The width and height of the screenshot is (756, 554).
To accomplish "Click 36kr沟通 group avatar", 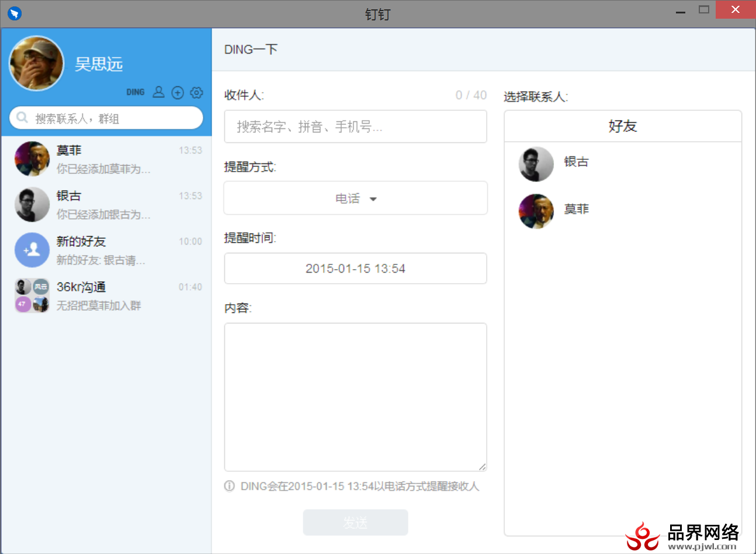I will pos(32,295).
